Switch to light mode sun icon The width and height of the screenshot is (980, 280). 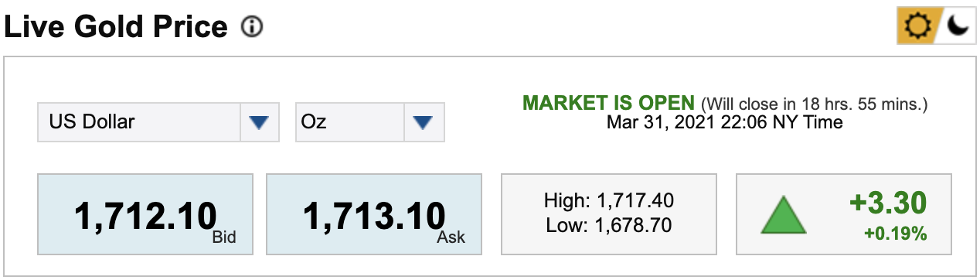coord(916,27)
